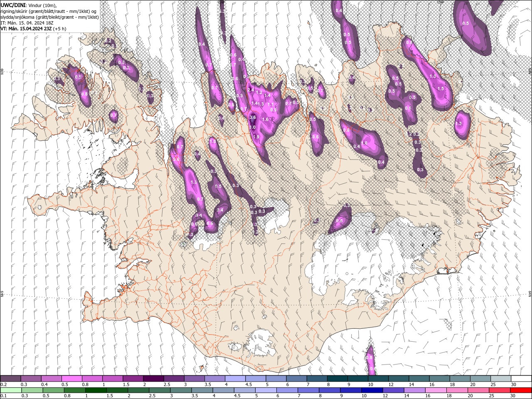
Task: Pick the lower-row rain swatch starting at 14
Action: [414, 390]
